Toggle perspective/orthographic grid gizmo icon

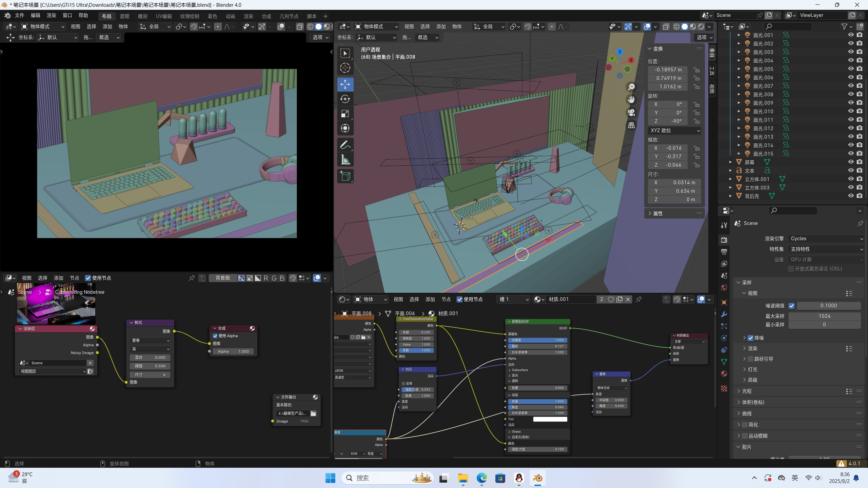point(631,125)
